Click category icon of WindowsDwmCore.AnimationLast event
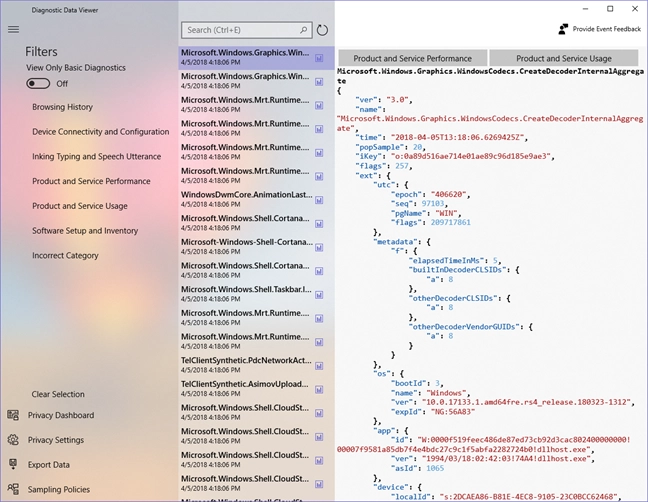This screenshot has width=648, height=502. [319, 200]
